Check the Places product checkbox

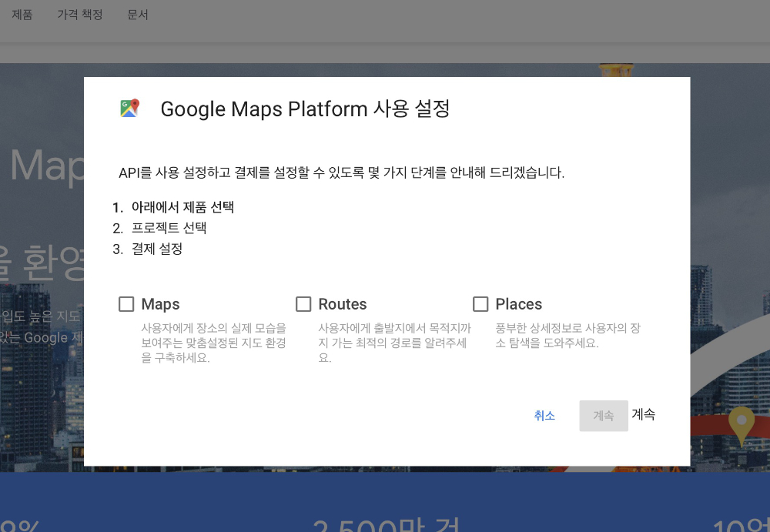click(480, 304)
